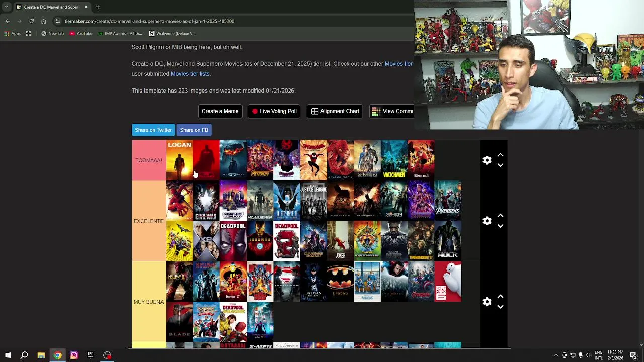Open the volume control in tray
644x362 pixels.
(x=588, y=355)
